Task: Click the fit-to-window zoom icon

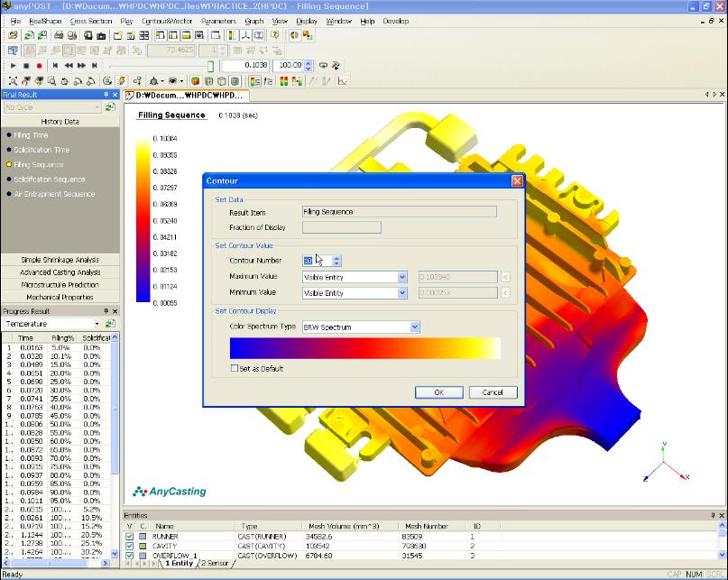Action: coord(13,81)
